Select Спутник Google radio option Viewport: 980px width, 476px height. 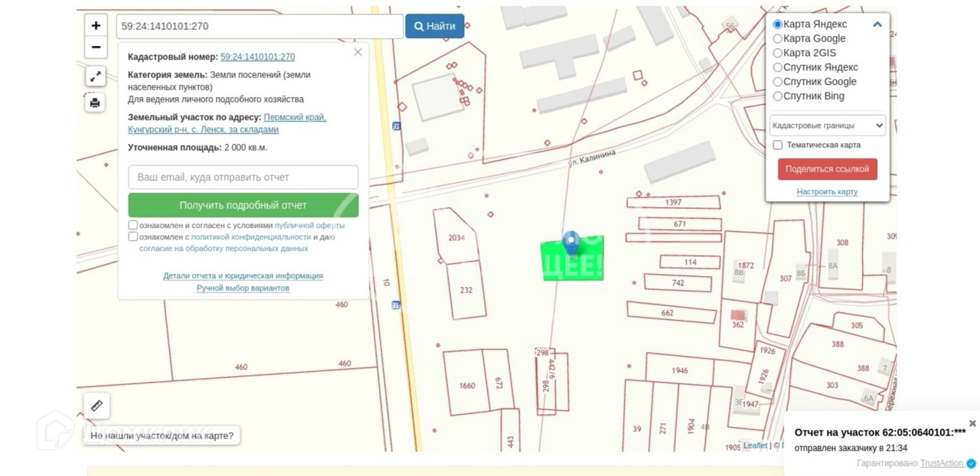[x=778, y=82]
